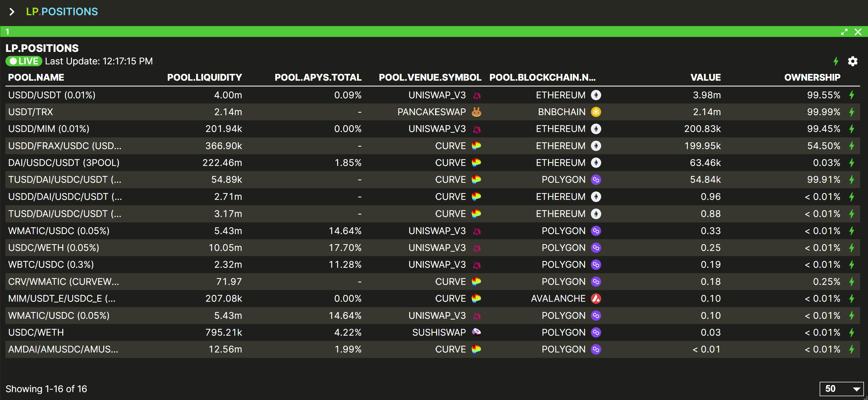Click SushiSwap icon in USDC/WETH row
This screenshot has width=868, height=400.
pyautogui.click(x=477, y=332)
